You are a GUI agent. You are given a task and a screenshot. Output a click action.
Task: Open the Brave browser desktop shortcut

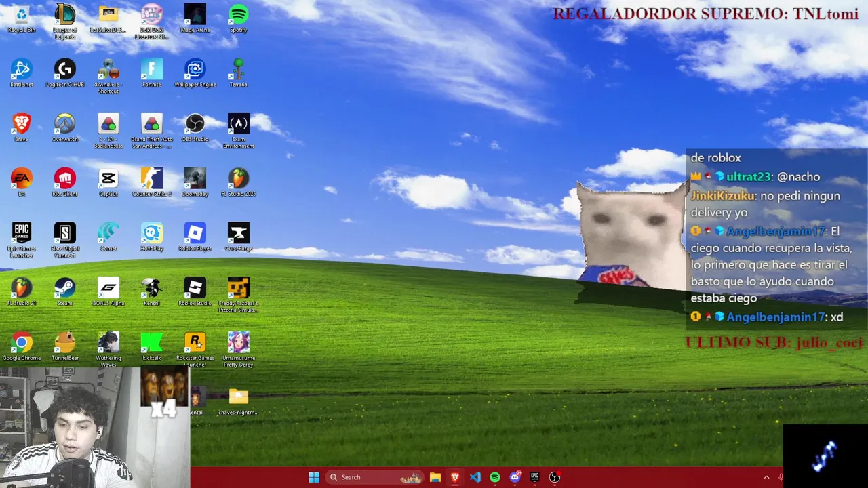[x=22, y=127]
